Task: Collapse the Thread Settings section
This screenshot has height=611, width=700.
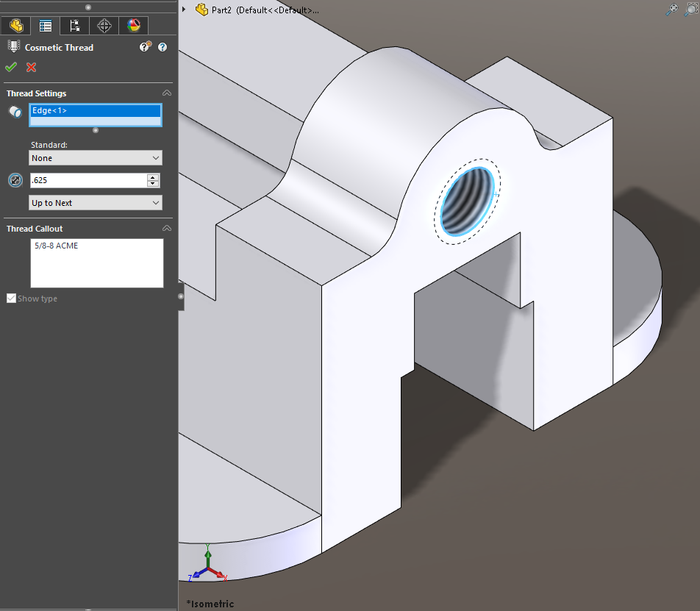Action: click(167, 93)
